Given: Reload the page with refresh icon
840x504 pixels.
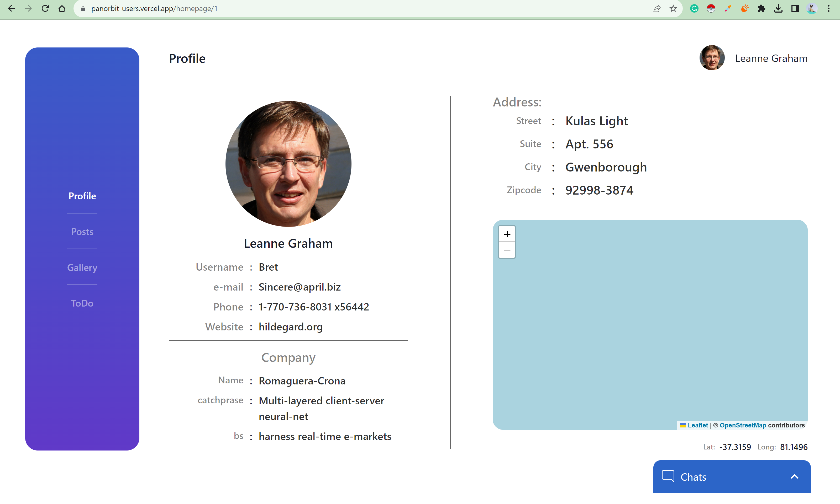Looking at the screenshot, I should tap(45, 8).
